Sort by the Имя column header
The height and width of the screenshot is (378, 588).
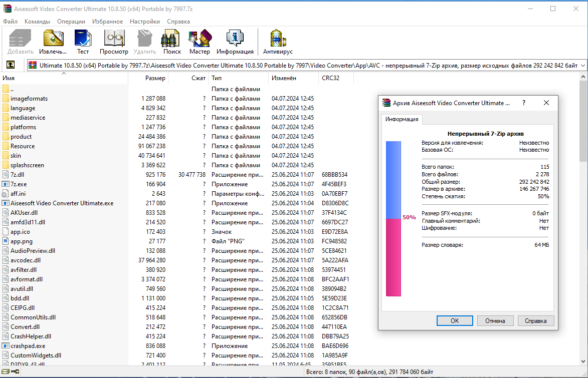[x=64, y=78]
